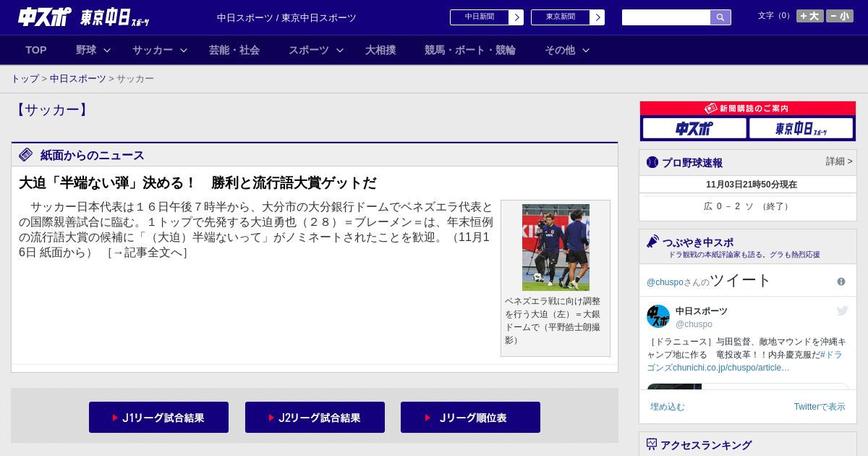Open the 大迫 training photo thumbnail

click(556, 248)
